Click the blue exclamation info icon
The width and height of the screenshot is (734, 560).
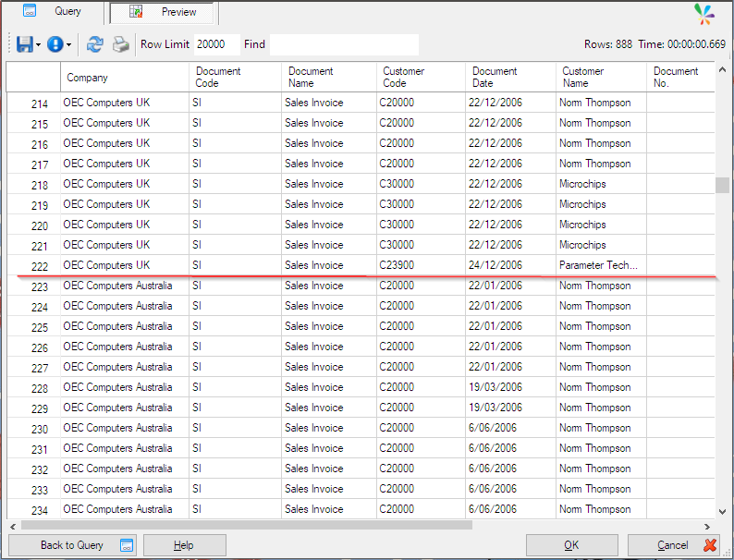pyautogui.click(x=55, y=44)
